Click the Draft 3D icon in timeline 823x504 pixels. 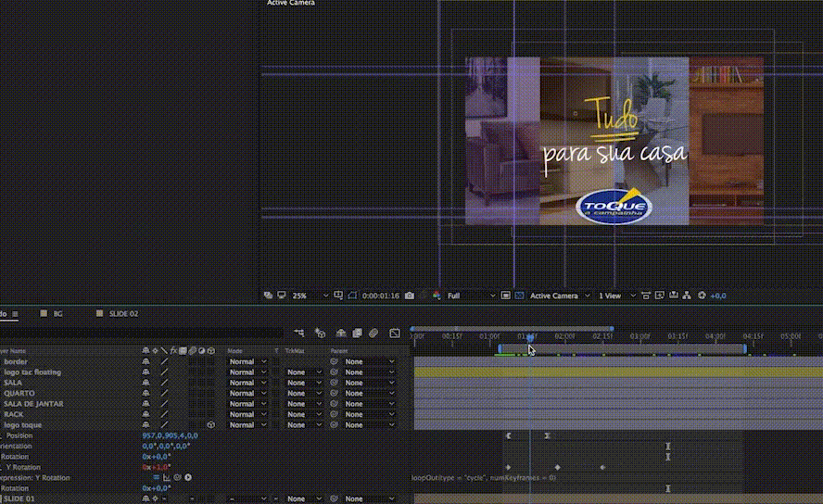coord(320,333)
